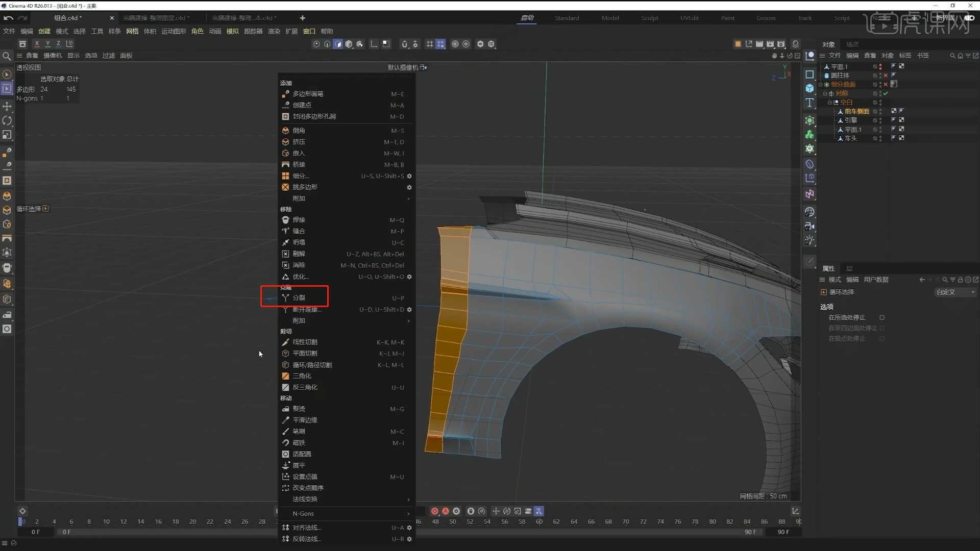Image resolution: width=980 pixels, height=551 pixels.
Task: Select Loop/Path Cut (循环/路径切割)
Action: (347, 365)
